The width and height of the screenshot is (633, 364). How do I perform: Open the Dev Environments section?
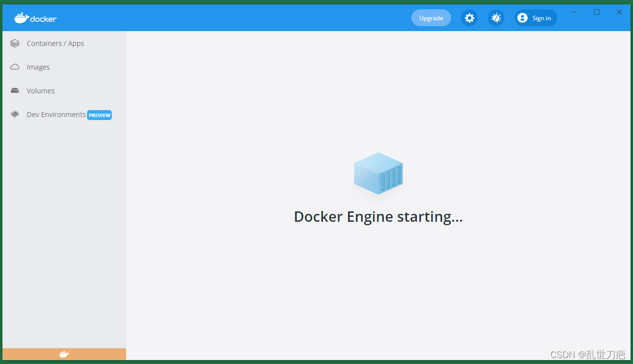[64, 115]
